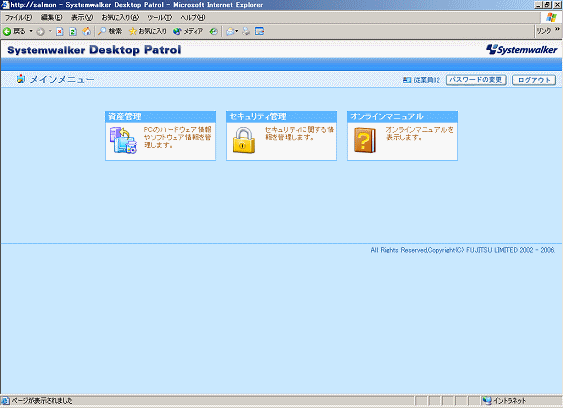Click the PCのハードウェア情報 description text
Image resolution: width=563 pixels, height=408 pixels.
[x=177, y=137]
